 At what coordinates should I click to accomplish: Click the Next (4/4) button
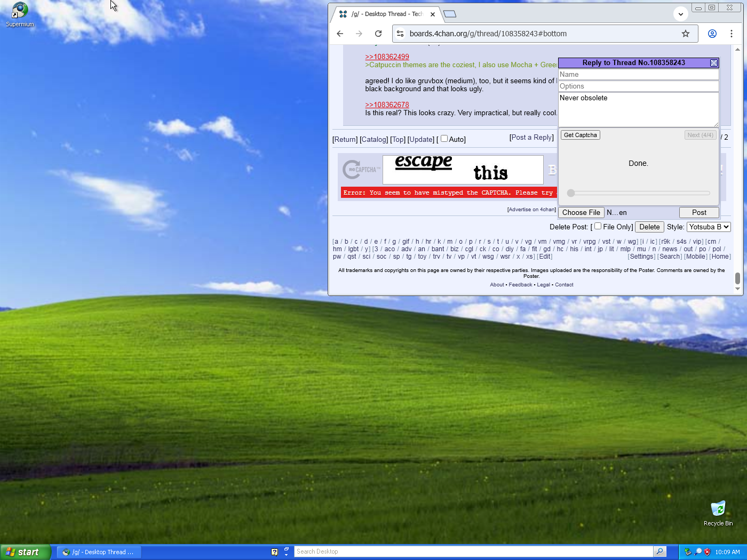click(x=700, y=135)
